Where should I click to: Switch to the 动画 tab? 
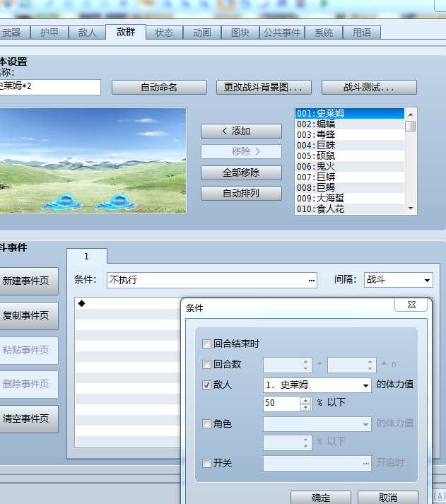point(202,33)
